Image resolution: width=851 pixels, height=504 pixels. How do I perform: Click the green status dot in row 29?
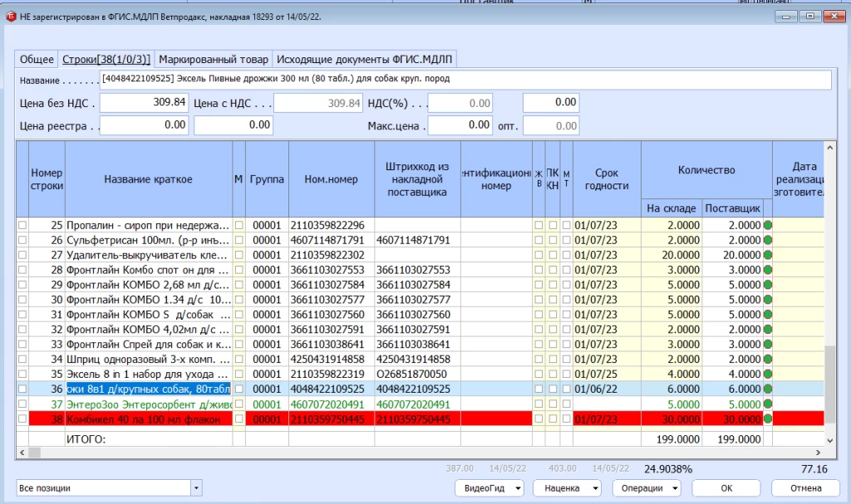(x=767, y=285)
